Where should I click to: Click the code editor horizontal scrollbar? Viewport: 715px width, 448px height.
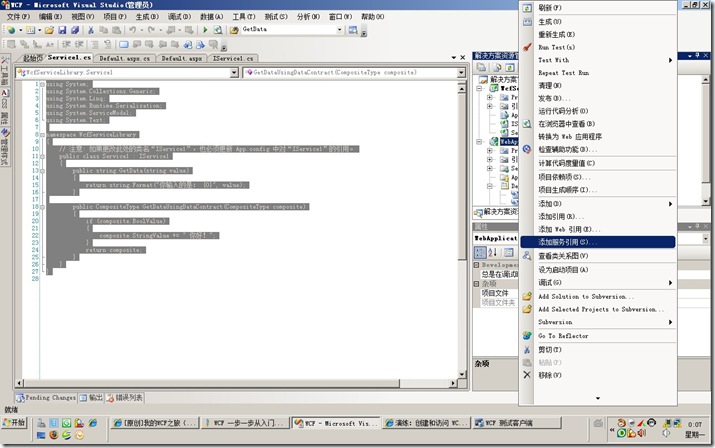point(212,384)
